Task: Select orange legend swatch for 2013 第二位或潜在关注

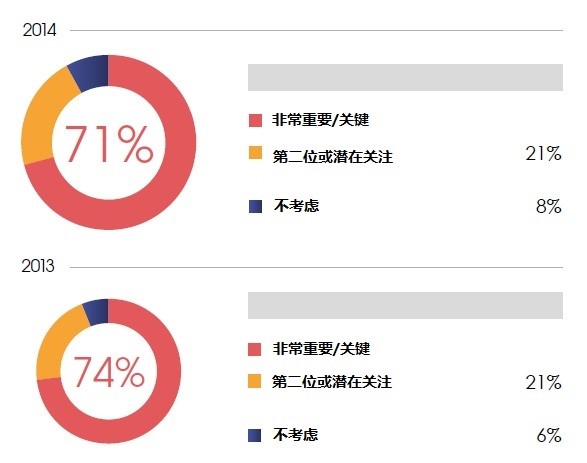Action: point(255,381)
